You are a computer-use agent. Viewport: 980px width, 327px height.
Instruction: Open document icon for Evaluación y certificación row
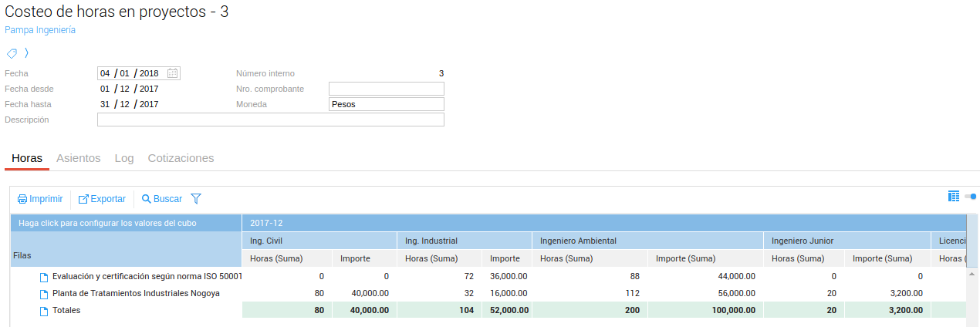click(44, 277)
